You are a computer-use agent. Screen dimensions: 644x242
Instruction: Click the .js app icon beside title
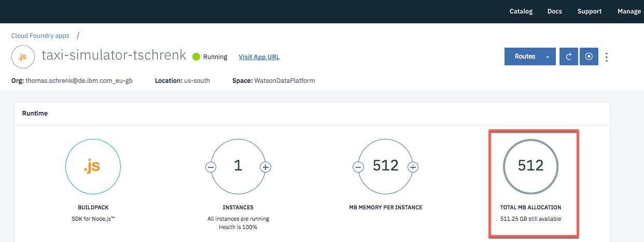click(x=23, y=56)
